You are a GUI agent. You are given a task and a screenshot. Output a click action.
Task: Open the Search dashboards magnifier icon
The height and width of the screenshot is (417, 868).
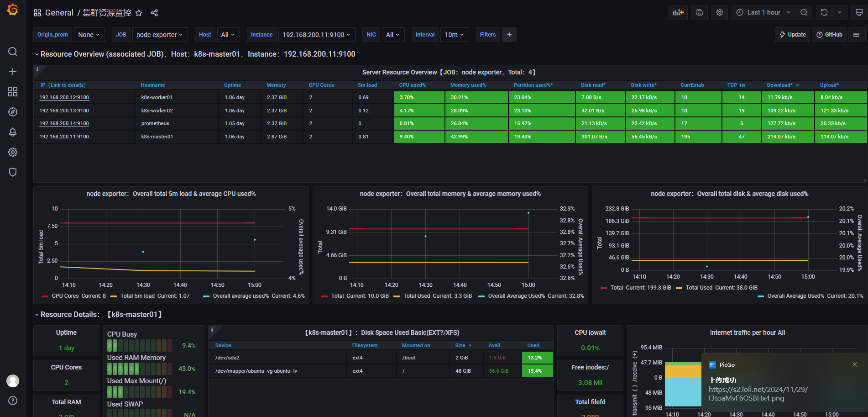coord(13,52)
